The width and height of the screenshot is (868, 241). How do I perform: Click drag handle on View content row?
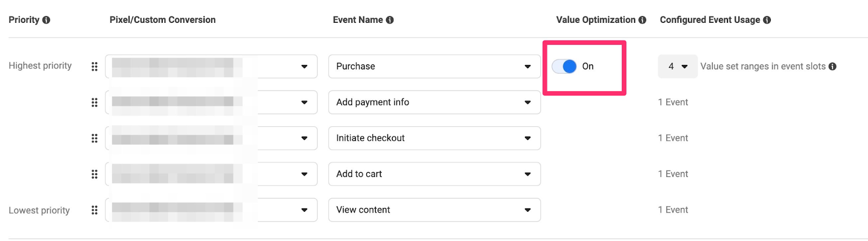click(x=94, y=210)
